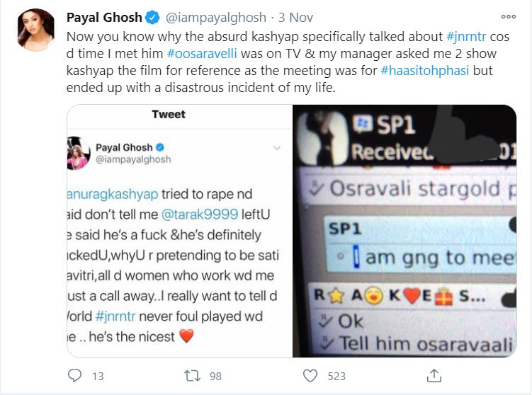This screenshot has width=532, height=395.
Task: Click the reply speech bubble icon
Action: tap(74, 376)
